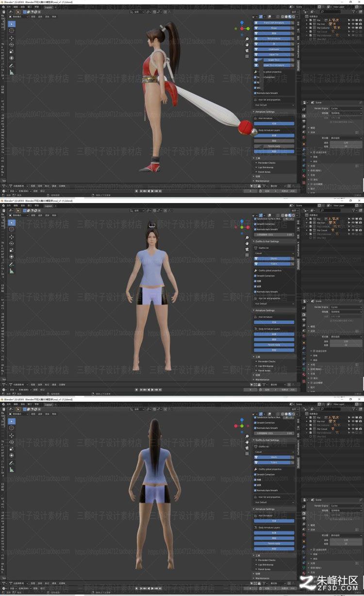Viewport: 364px width, 596px height.
Task: Select the Cursor tool in back-view Blender window
Action: coord(12,428)
